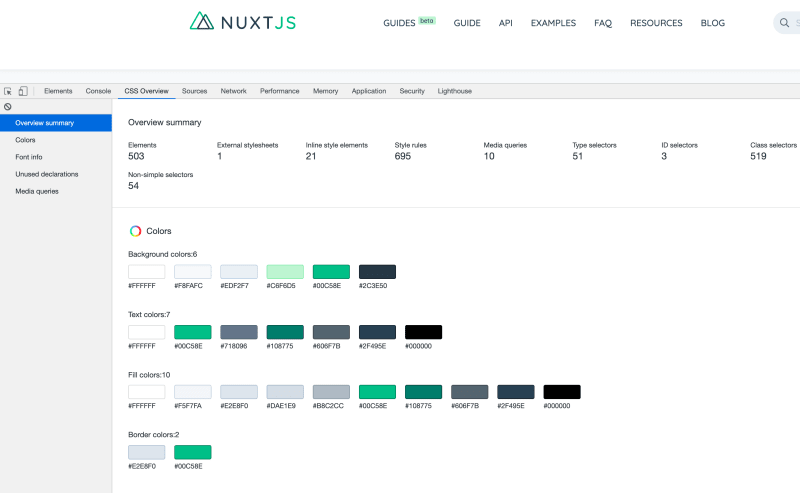Open the Console tab
Screen dimensions: 800x493
(98, 91)
